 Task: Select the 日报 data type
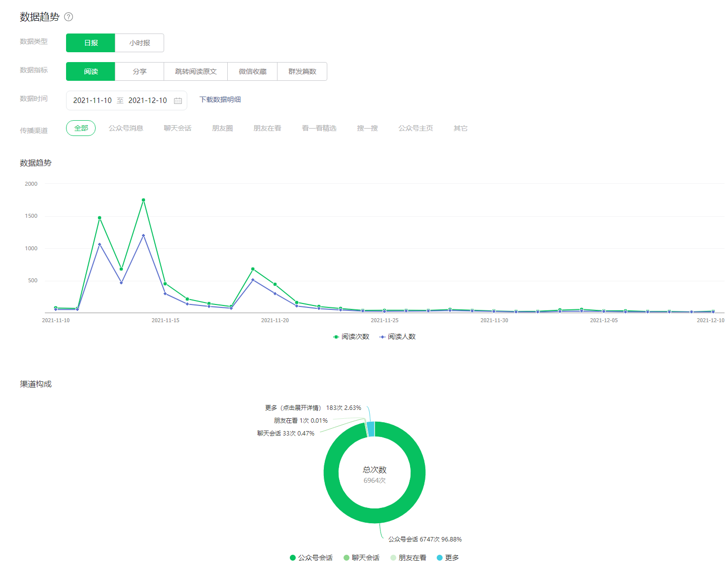pyautogui.click(x=91, y=43)
